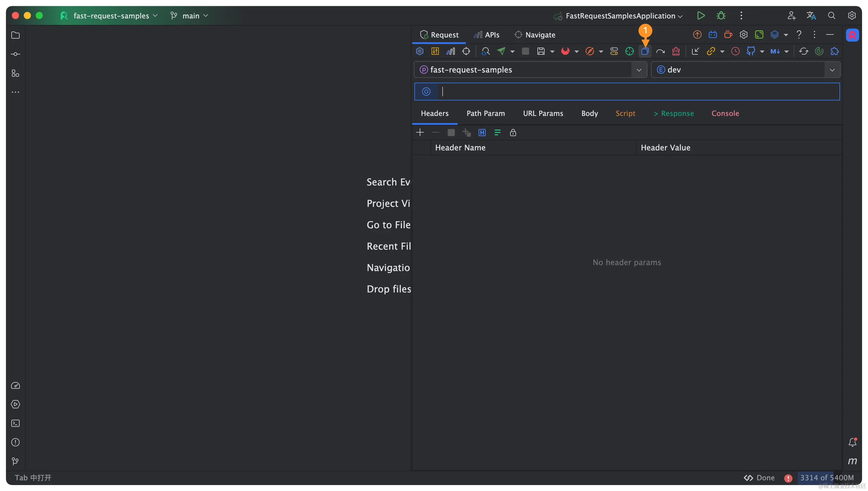Click the import arrow-into-corner icon
Viewport: 868px width, 491px height.
point(695,51)
